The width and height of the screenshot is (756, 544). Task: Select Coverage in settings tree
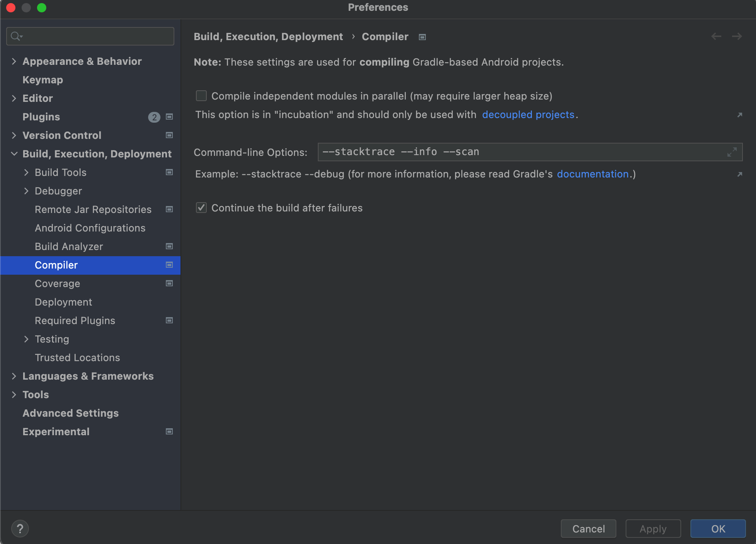(x=57, y=284)
